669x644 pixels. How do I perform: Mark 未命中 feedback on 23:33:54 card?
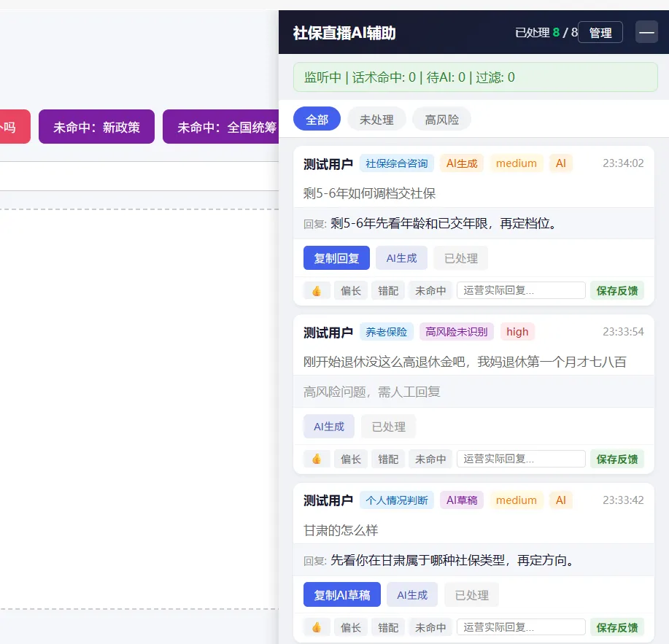click(430, 459)
